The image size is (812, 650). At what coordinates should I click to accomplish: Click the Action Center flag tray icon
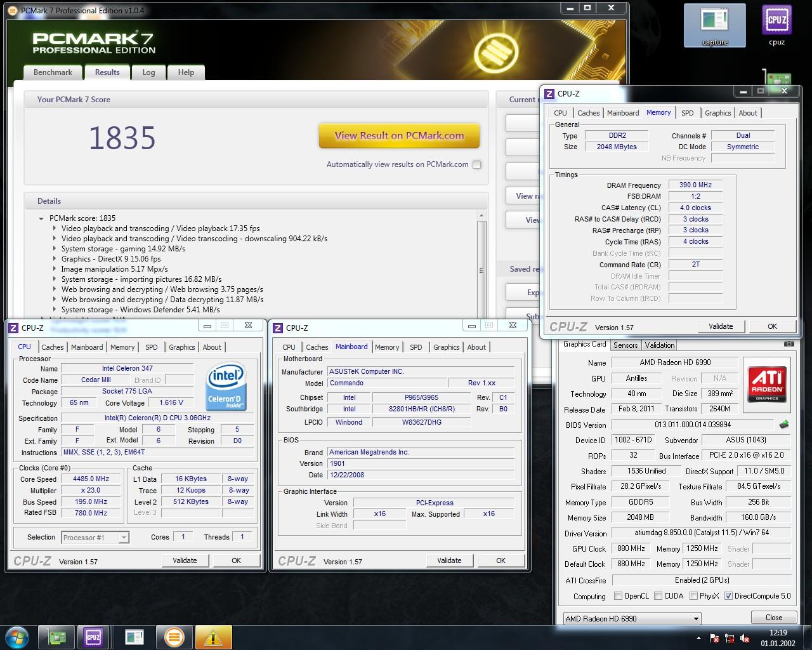pos(715,638)
